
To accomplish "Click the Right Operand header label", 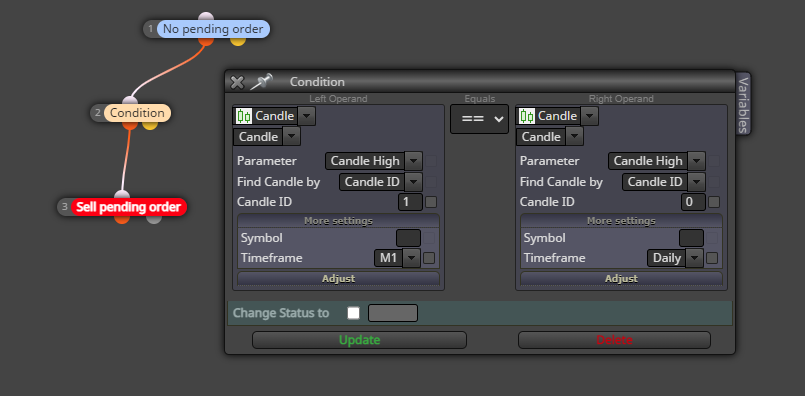I will click(621, 99).
